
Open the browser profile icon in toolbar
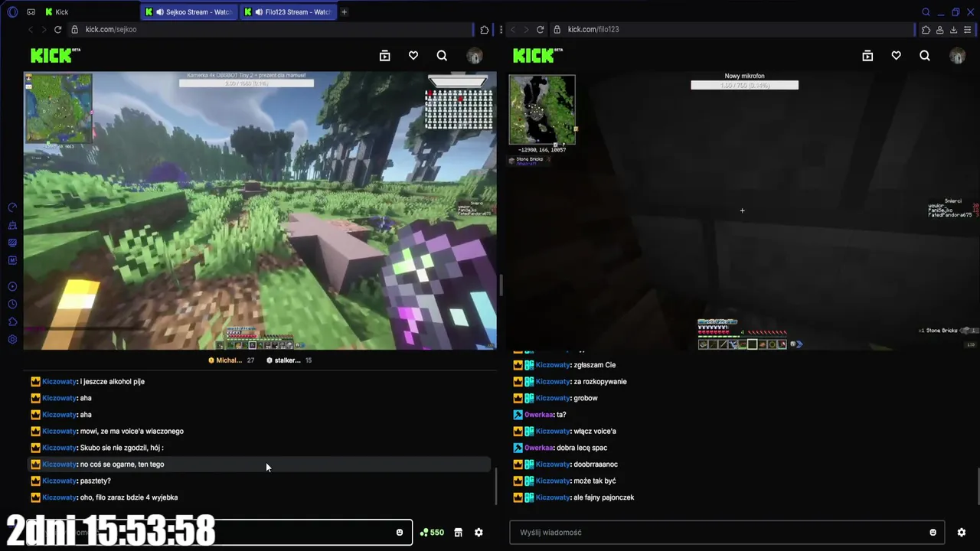click(939, 30)
